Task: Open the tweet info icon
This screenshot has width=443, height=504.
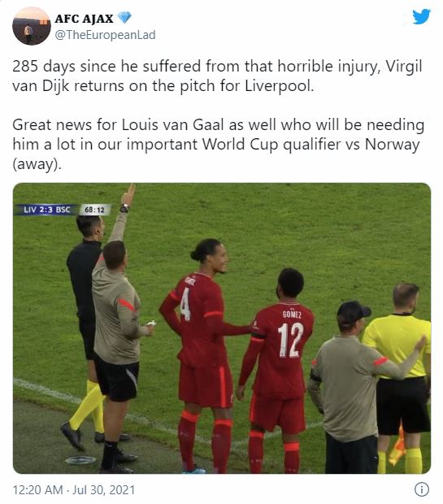Action: [x=422, y=489]
